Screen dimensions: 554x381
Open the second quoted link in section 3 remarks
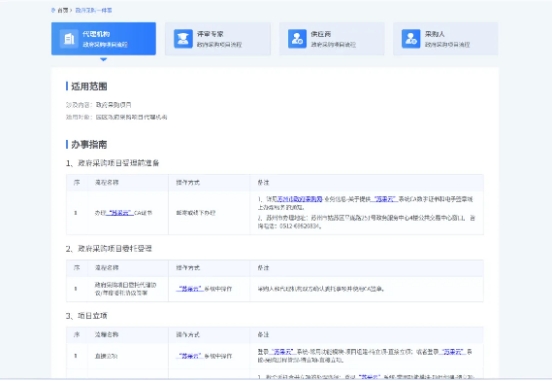point(453,352)
